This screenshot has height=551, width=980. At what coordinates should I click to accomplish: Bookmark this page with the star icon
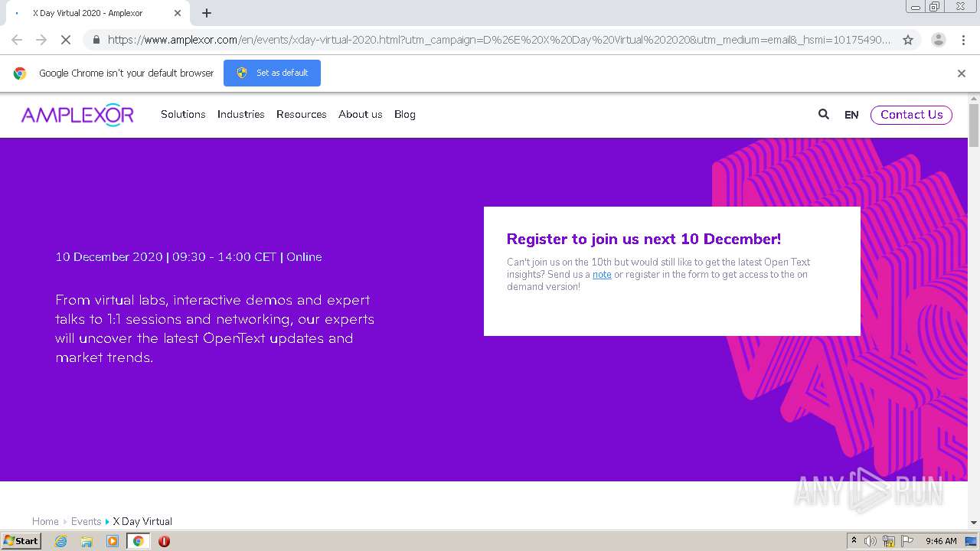coord(908,40)
